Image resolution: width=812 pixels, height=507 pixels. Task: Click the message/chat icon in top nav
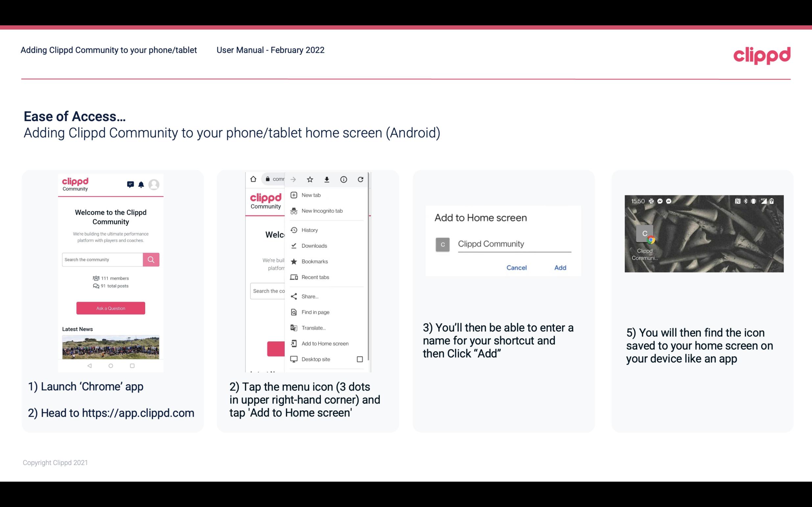tap(130, 185)
